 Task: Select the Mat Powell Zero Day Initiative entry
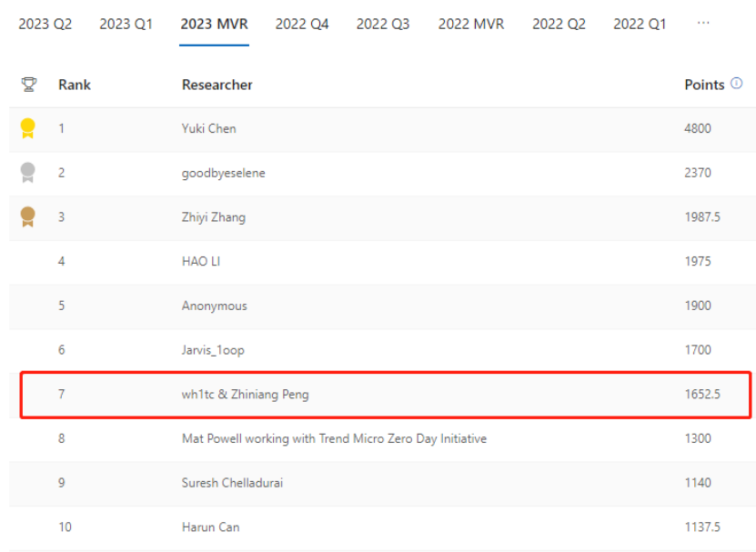pyautogui.click(x=334, y=438)
